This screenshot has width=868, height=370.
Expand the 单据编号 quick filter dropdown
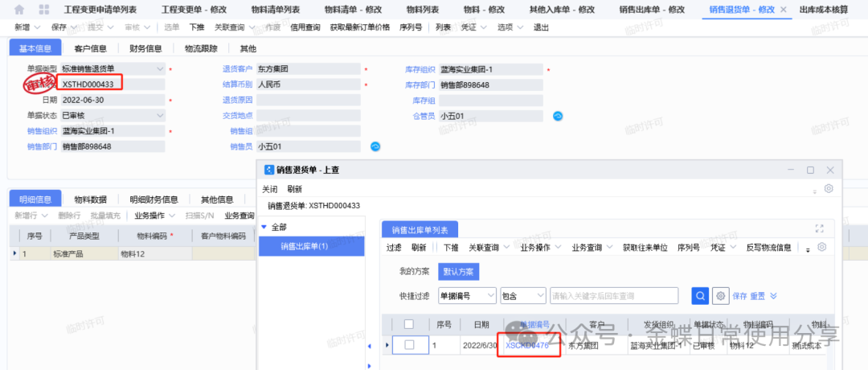click(x=489, y=295)
